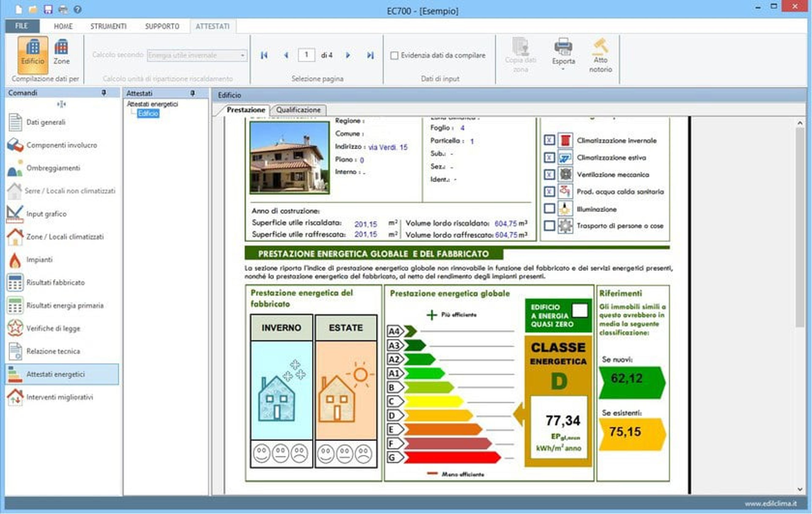Switch to SUPPORTO ribbon tab
Screen dimensions: 812x514
(162, 26)
